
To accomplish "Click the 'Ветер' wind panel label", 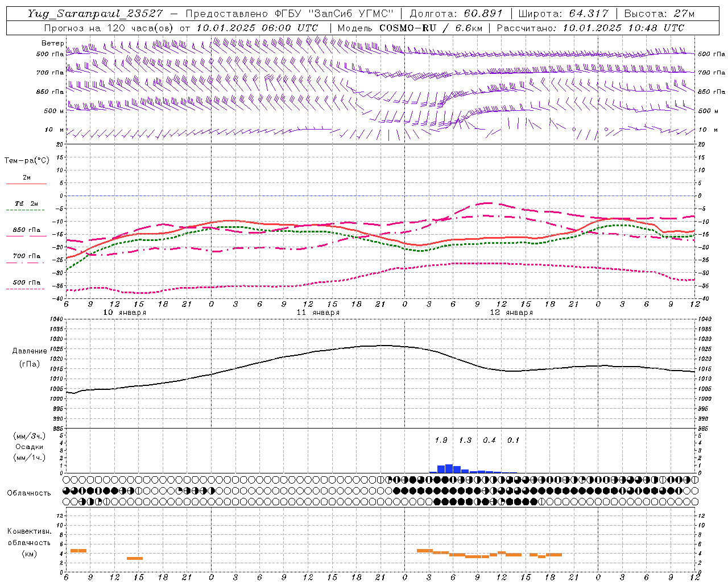I will [52, 43].
